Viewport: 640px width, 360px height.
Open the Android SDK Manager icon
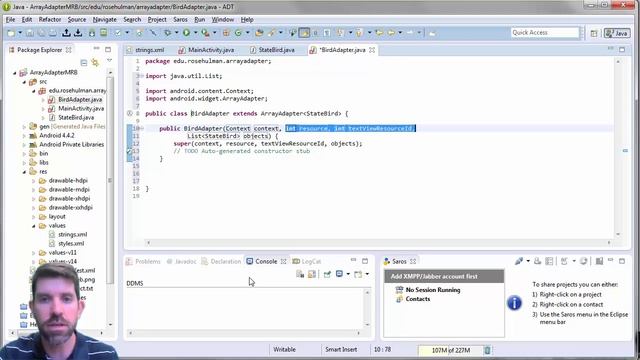(92, 33)
